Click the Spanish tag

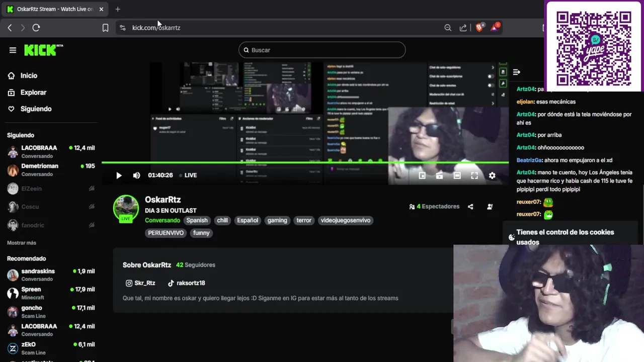[197, 220]
